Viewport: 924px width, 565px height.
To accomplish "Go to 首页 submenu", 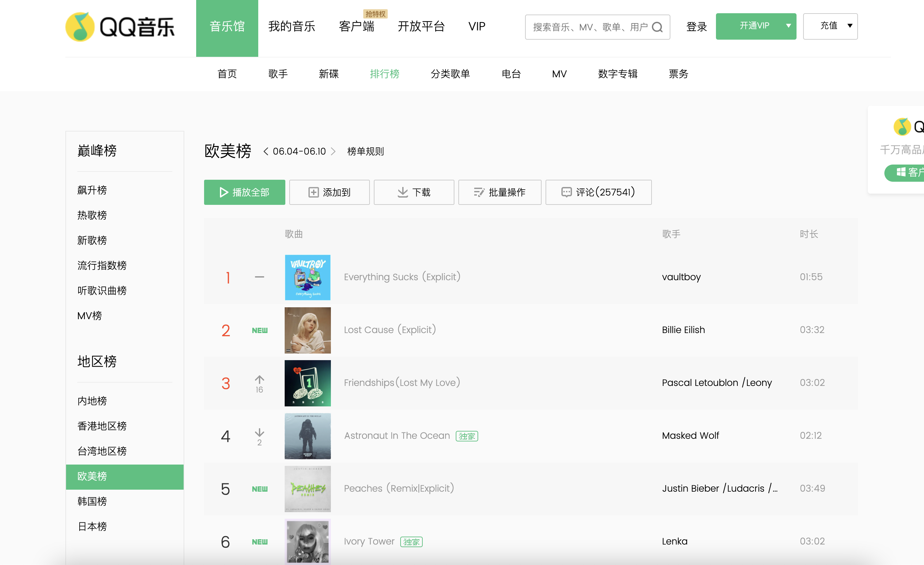I will pos(227,74).
